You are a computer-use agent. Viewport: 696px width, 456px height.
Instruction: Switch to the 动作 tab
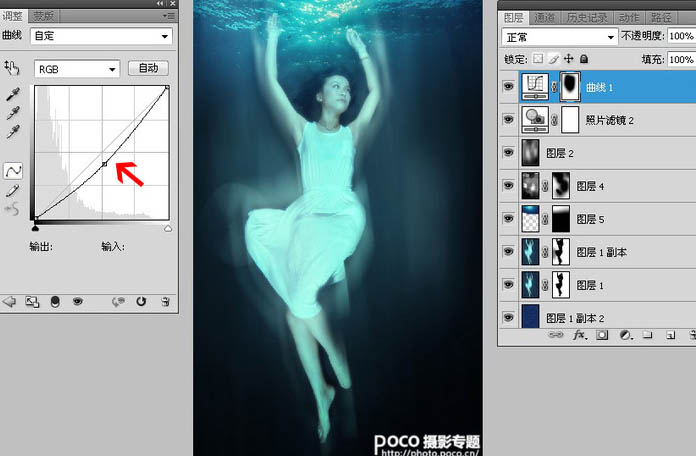(x=629, y=17)
